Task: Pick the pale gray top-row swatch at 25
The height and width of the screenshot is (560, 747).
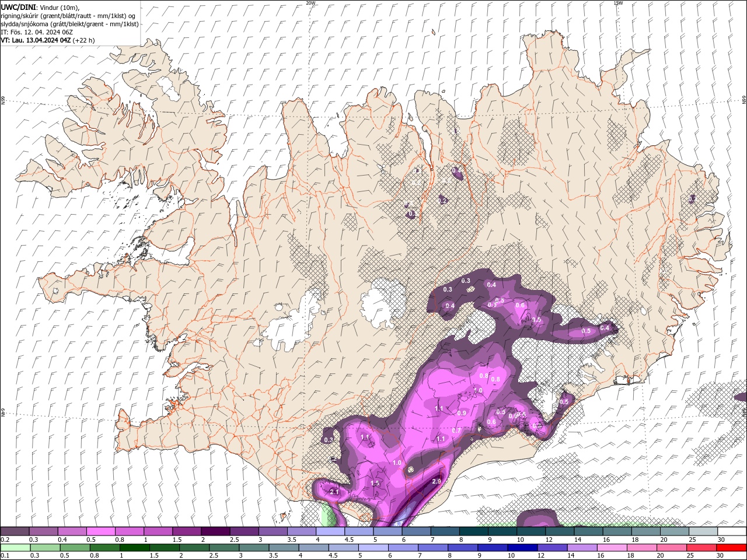Action: (x=703, y=531)
